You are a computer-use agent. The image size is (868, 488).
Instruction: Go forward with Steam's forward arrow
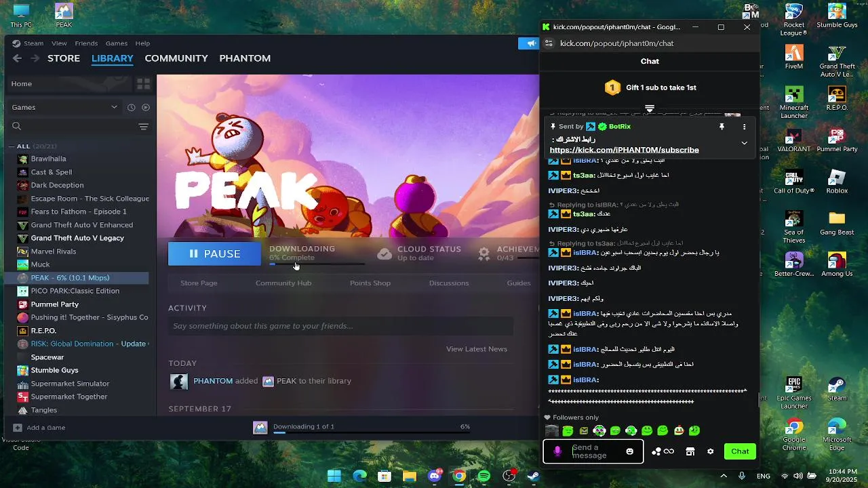(x=35, y=58)
